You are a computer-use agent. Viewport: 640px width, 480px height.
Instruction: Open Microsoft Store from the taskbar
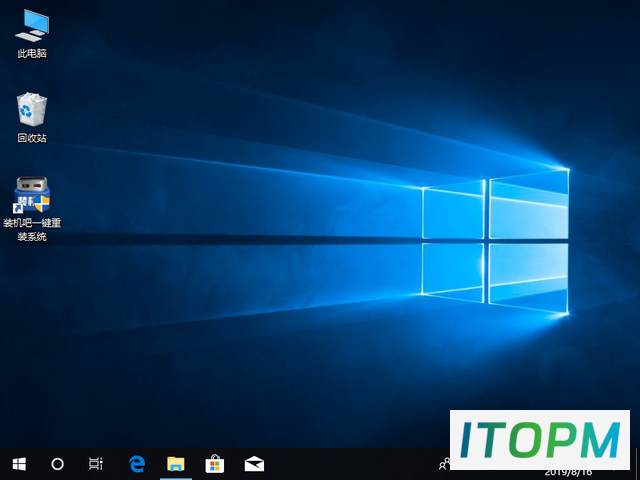215,464
